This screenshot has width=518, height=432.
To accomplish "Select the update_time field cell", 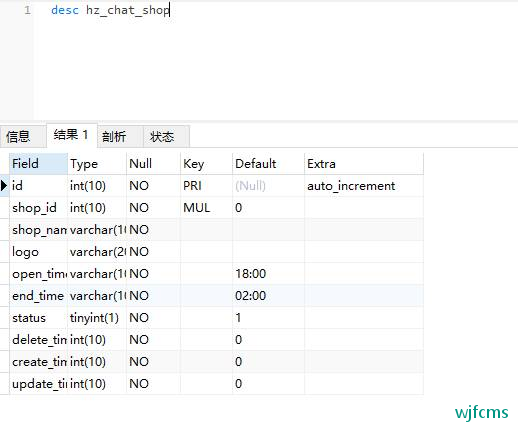I will 38,384.
